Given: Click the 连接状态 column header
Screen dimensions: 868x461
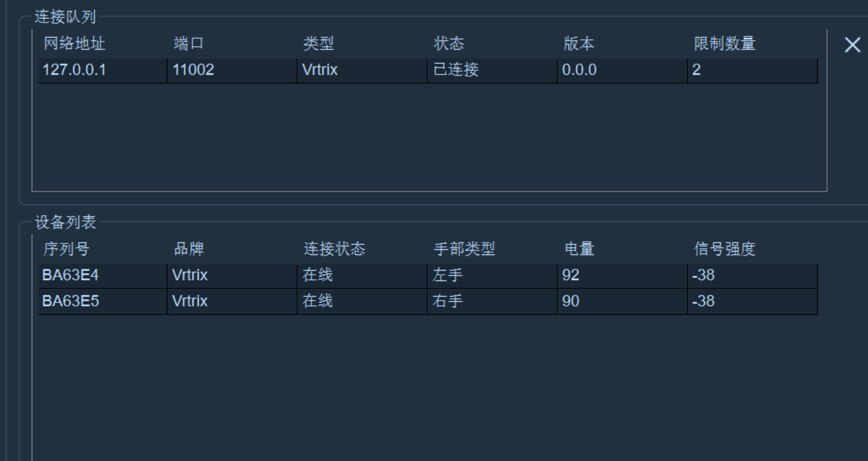Looking at the screenshot, I should 334,249.
